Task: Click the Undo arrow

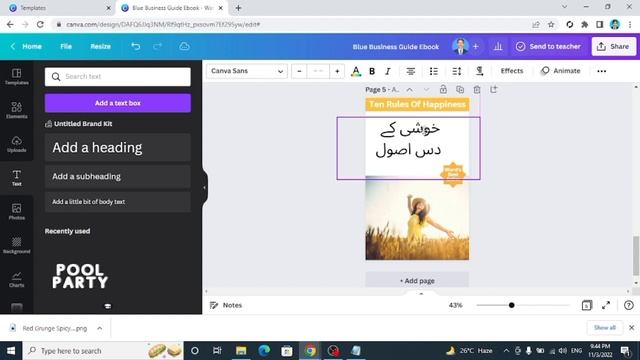Action: [x=136, y=47]
